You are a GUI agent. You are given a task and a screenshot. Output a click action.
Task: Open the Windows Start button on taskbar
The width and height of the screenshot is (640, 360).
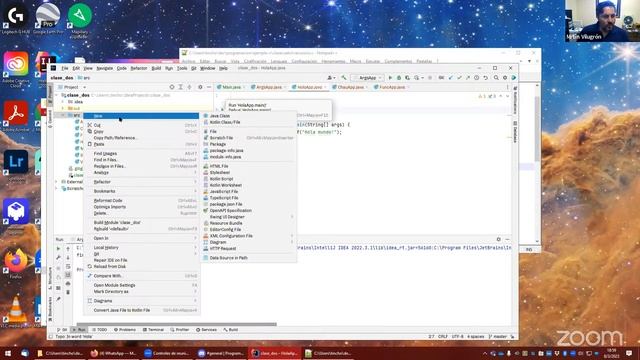pos(7,353)
